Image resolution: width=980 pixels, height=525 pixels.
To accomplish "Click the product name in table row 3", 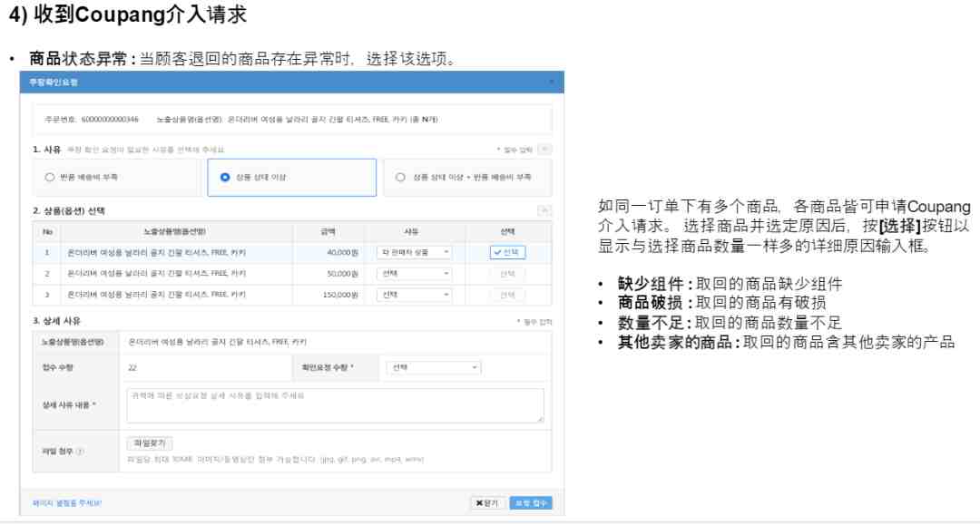I will point(156,294).
